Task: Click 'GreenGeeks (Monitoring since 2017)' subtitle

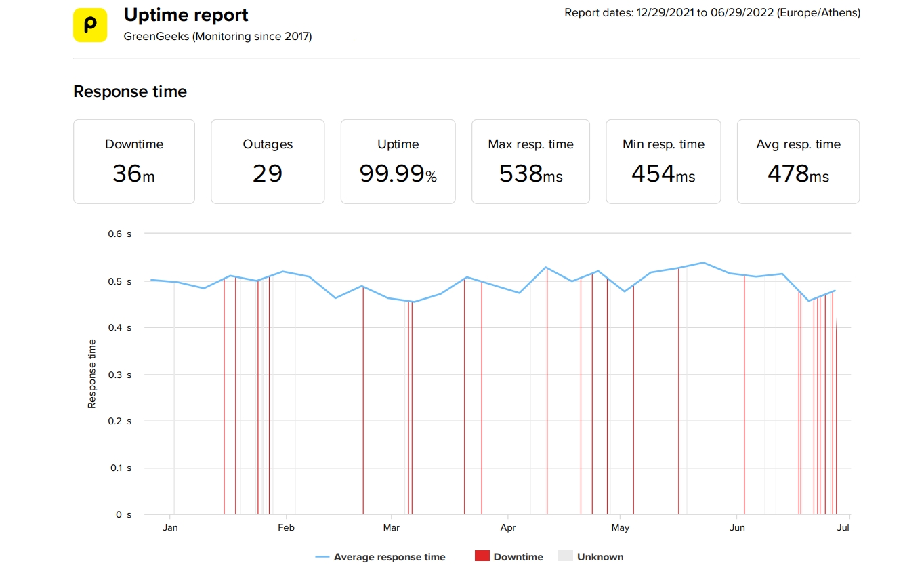Action: click(218, 37)
